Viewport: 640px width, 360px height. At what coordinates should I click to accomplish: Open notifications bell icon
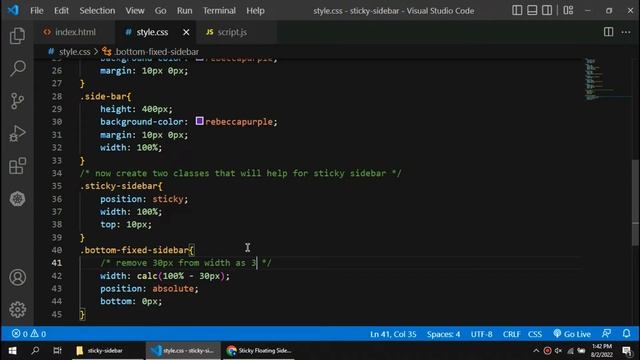(x=626, y=334)
